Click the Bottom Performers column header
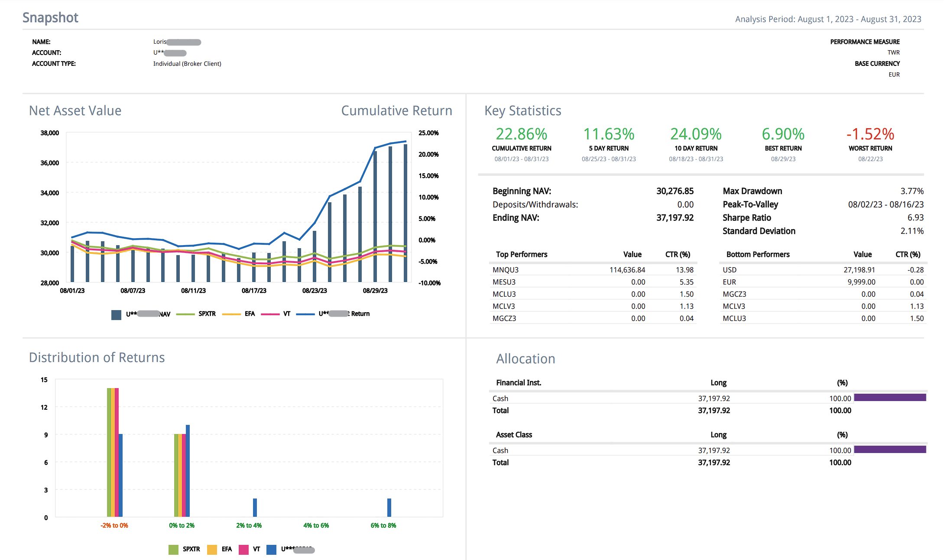The height and width of the screenshot is (560, 944). 758,254
